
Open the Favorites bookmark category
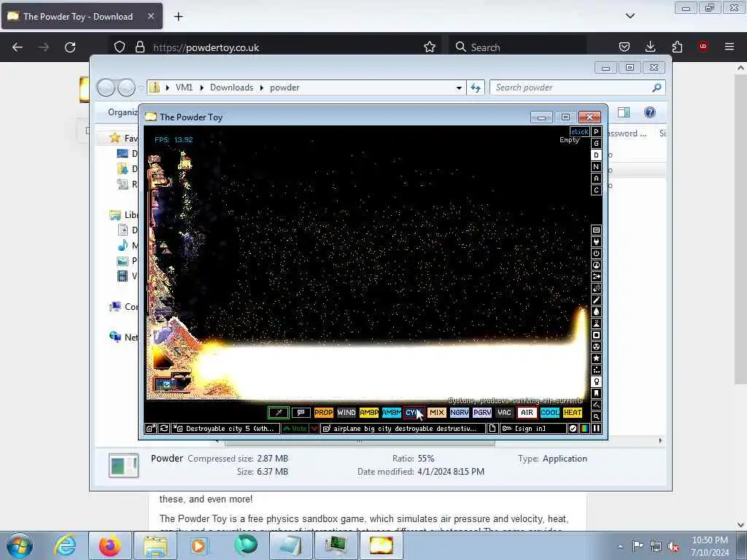[x=596, y=393]
